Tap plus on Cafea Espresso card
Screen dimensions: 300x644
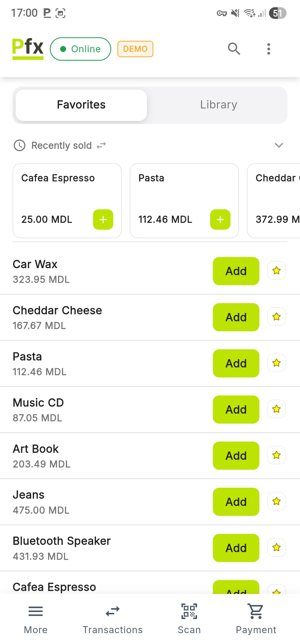(103, 219)
